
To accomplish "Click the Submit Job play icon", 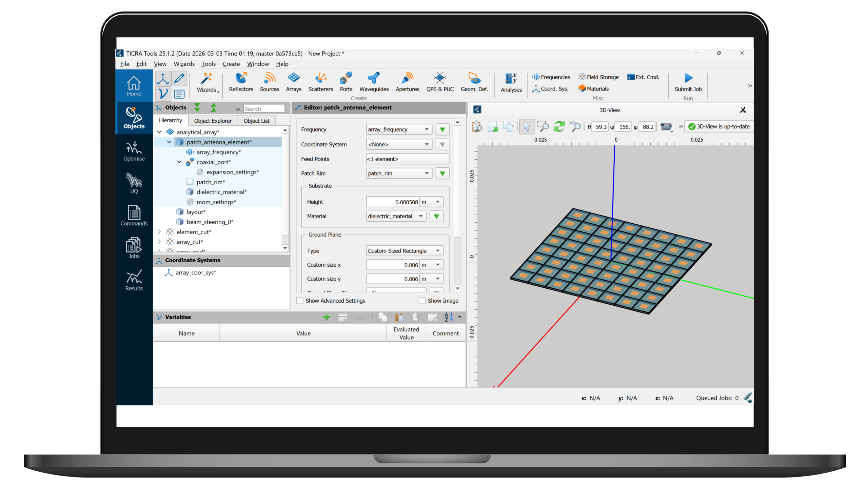I will point(688,78).
